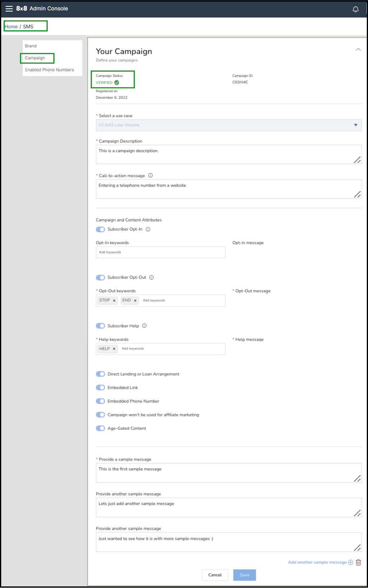Remove the HELP keyword tag

[x=114, y=349]
